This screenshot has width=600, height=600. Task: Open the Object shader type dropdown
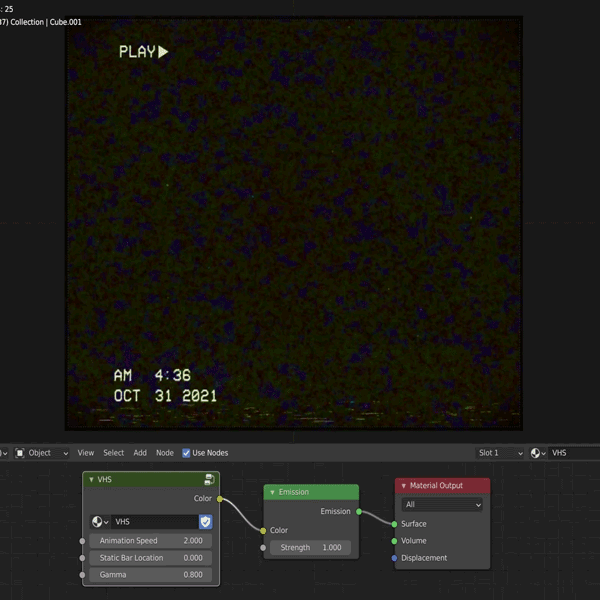tap(42, 453)
